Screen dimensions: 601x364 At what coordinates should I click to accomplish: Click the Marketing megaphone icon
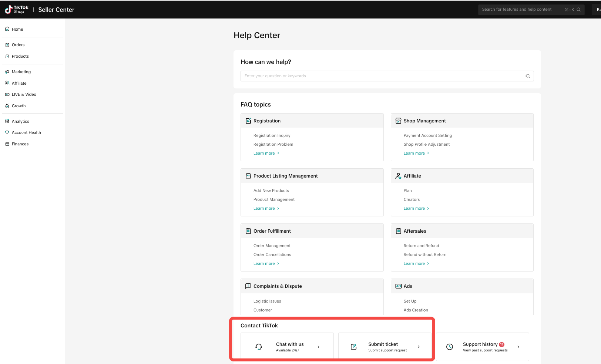[x=7, y=72]
